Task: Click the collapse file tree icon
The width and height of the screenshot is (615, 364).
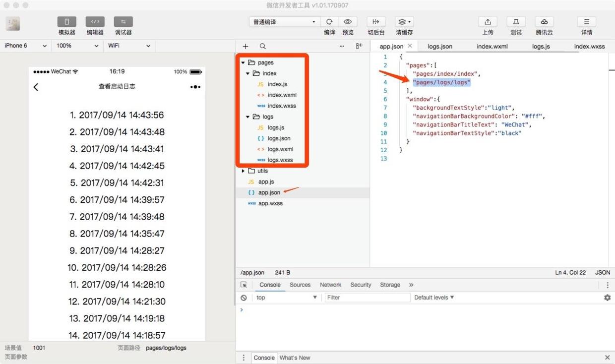Action: click(359, 46)
